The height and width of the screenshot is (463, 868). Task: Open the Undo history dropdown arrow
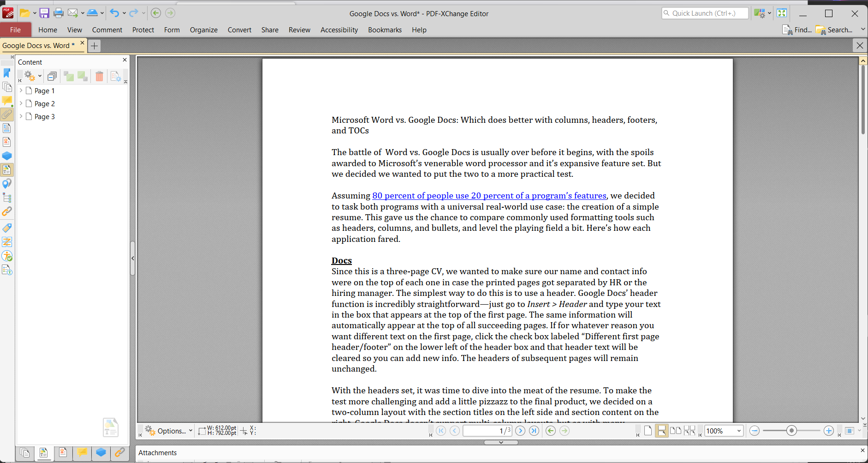tap(124, 13)
